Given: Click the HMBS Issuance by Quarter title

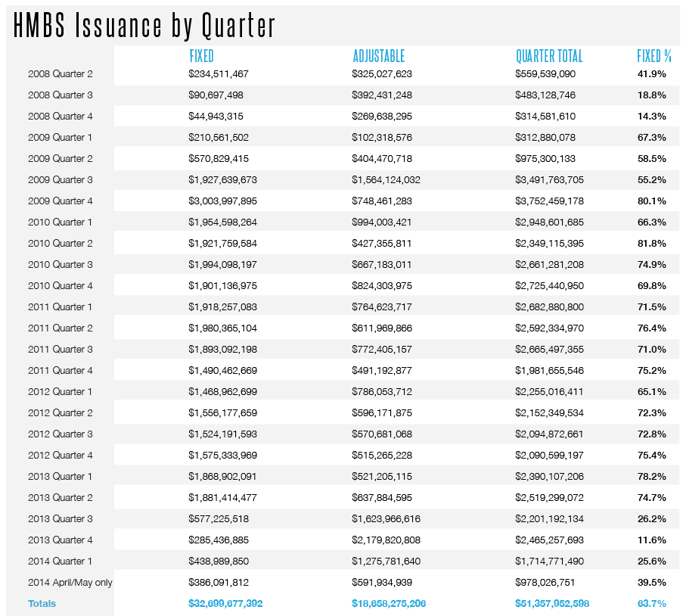Looking at the screenshot, I should click(x=144, y=26).
